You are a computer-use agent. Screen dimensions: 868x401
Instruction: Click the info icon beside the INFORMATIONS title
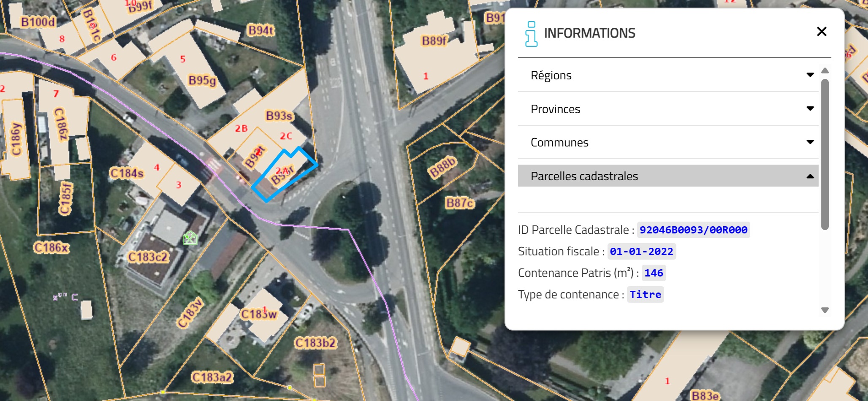[x=531, y=34]
